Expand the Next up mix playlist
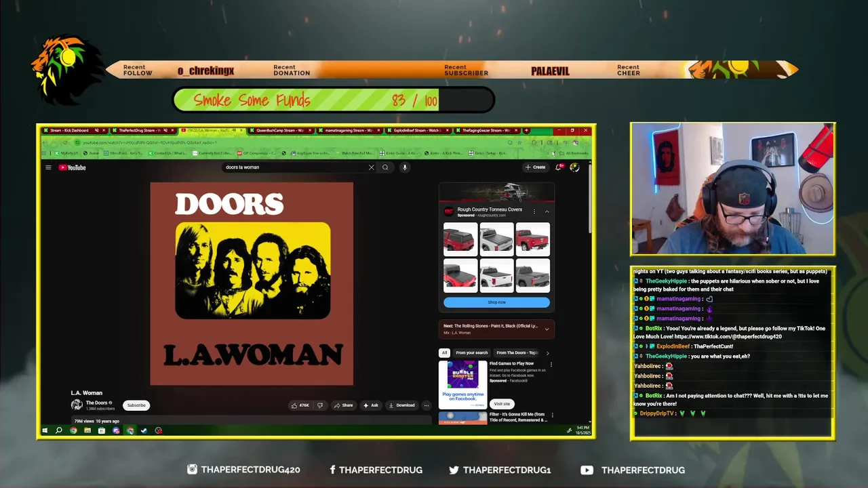868x488 pixels. tap(547, 329)
